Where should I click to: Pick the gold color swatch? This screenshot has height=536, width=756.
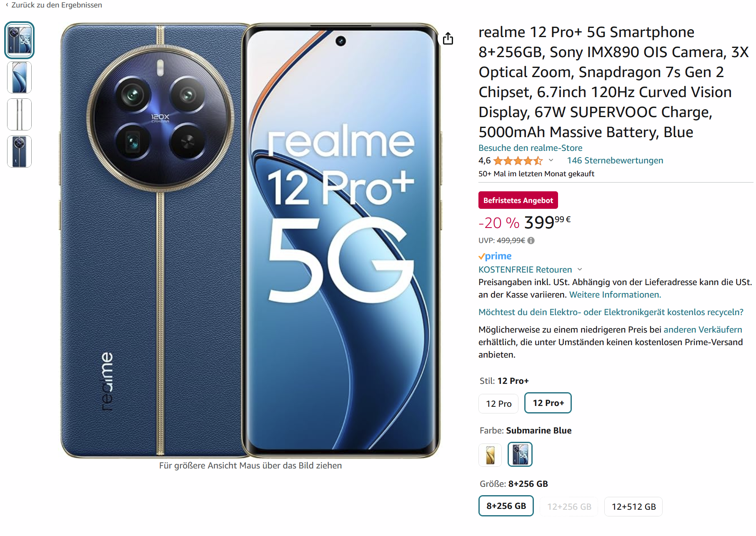pos(490,455)
